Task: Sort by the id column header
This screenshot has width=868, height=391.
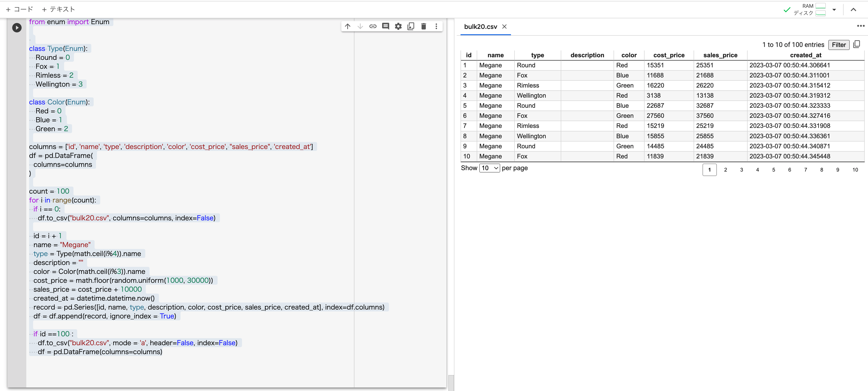Action: coord(468,55)
